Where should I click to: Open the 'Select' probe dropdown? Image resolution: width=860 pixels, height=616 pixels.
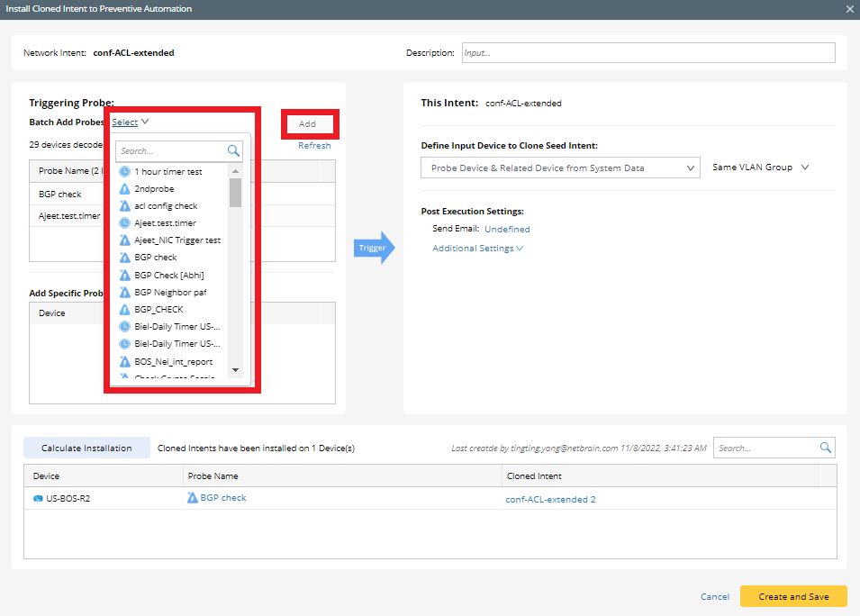click(x=124, y=121)
